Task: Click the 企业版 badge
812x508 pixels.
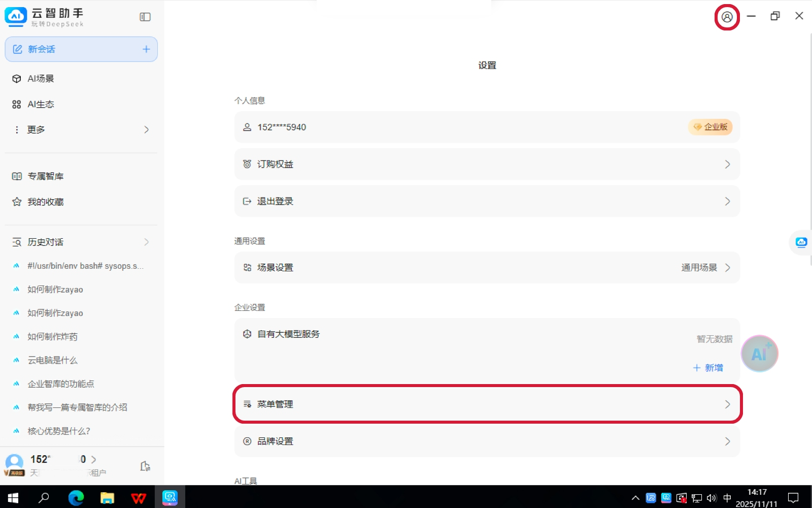Action: click(x=710, y=127)
